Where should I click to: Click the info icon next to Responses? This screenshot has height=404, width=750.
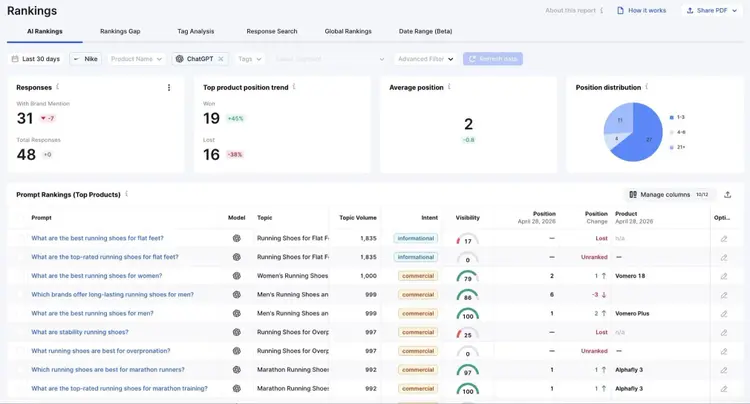(58, 87)
